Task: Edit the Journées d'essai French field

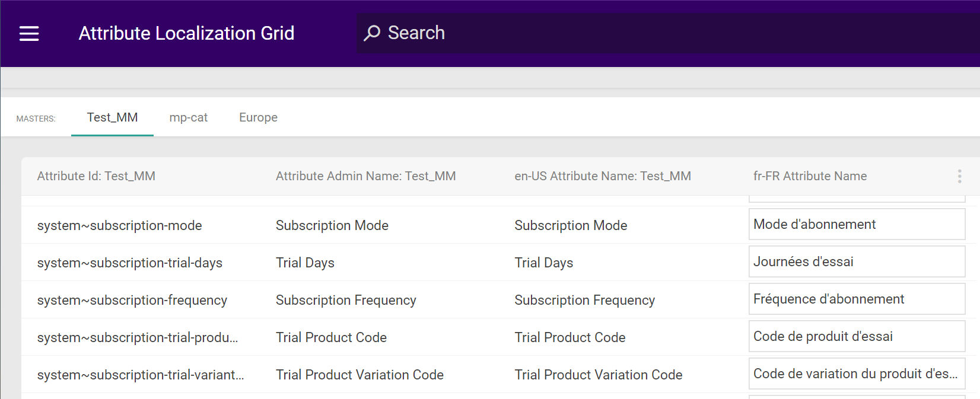Action: pos(857,262)
